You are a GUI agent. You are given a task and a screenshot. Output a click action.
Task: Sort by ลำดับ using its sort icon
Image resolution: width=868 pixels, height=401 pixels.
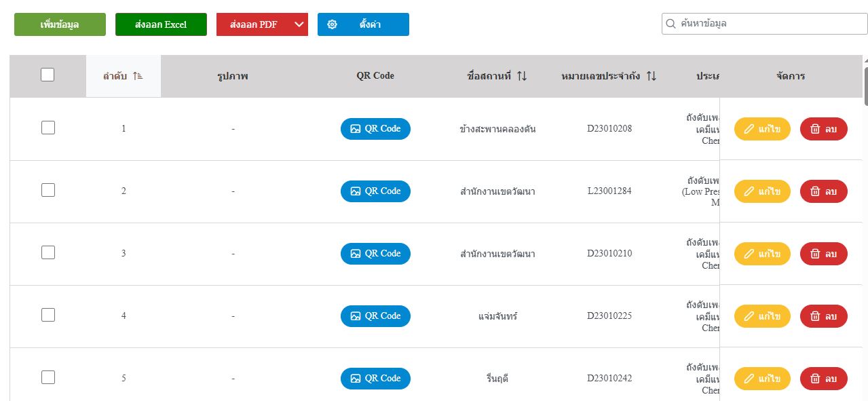click(138, 76)
